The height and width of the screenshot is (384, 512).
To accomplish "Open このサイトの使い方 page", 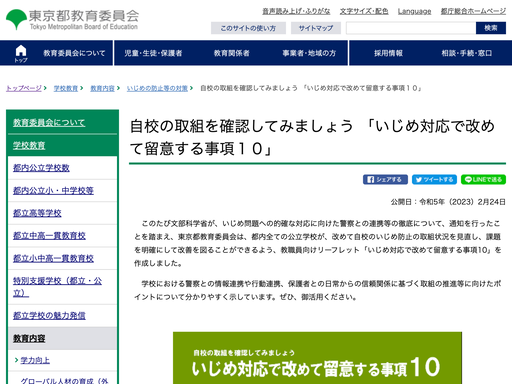I will 248,28.
